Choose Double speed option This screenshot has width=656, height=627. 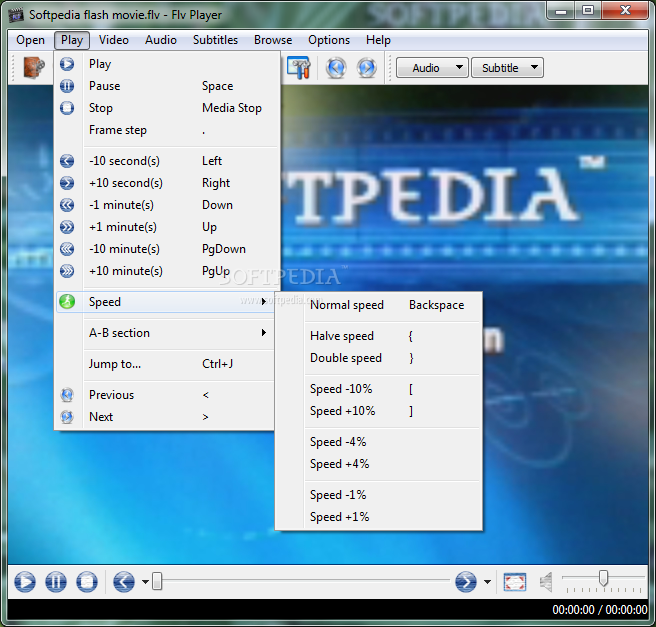click(379, 358)
